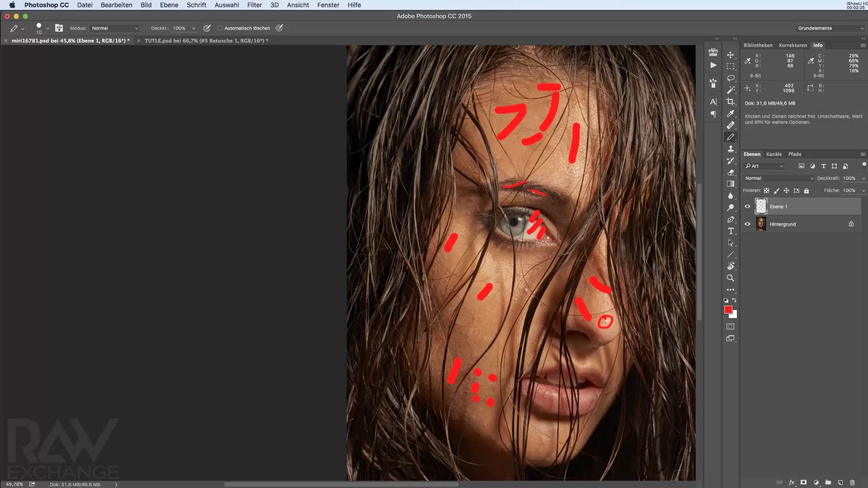Hide the Hintergrund layer
The width and height of the screenshot is (868, 488).
[747, 224]
